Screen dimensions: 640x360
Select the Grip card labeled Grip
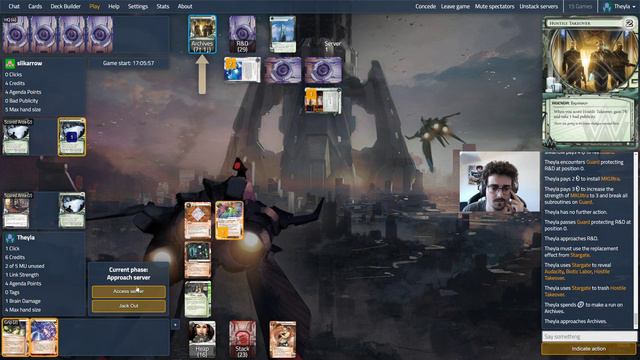(15, 337)
